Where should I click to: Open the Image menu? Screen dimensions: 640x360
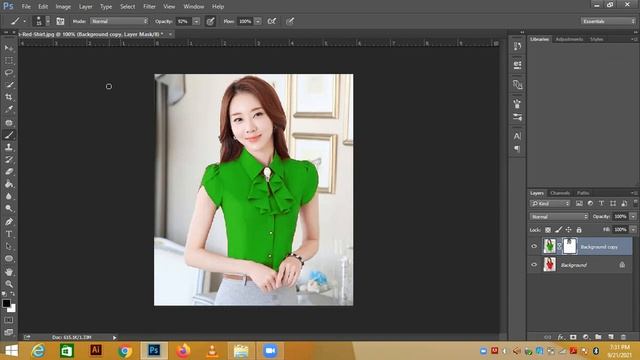point(63,7)
